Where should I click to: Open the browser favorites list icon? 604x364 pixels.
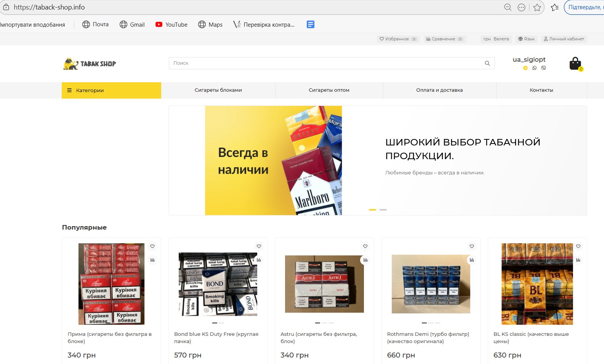pos(554,7)
